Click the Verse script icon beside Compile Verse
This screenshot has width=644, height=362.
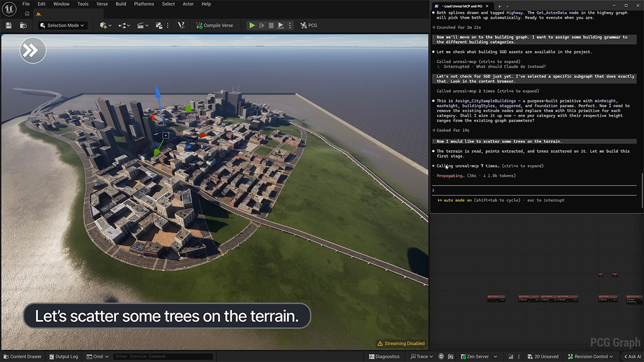click(181, 25)
